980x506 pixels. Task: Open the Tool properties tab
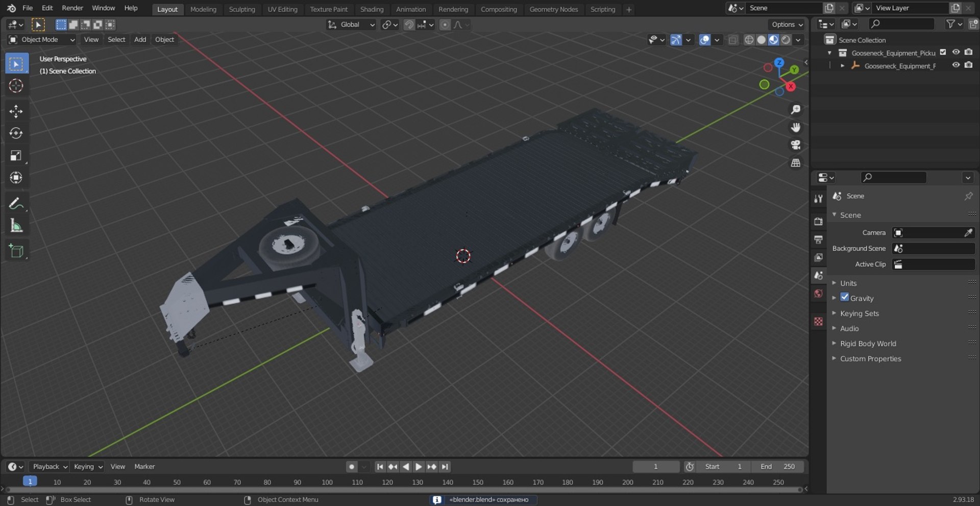pyautogui.click(x=819, y=199)
